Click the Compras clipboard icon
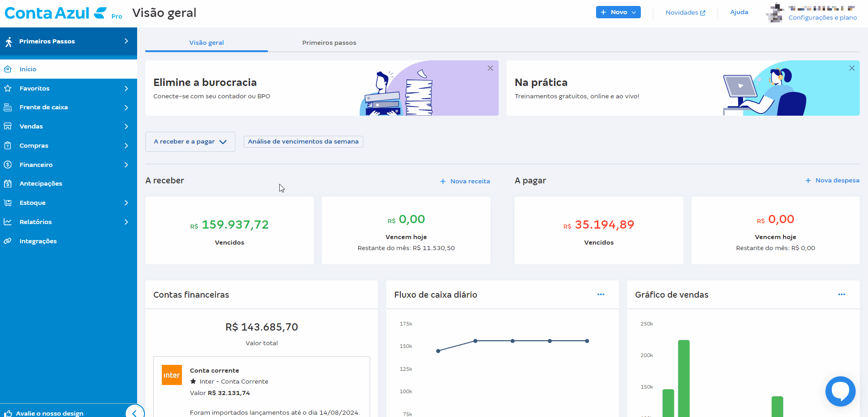This screenshot has height=417, width=868. [8, 145]
